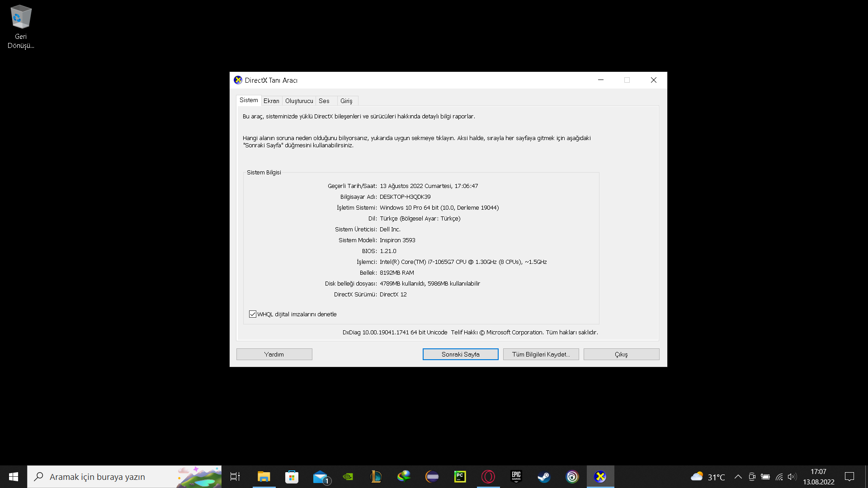Launch Epic Games from the taskbar
Screen dimensions: 868x488
(x=516, y=477)
